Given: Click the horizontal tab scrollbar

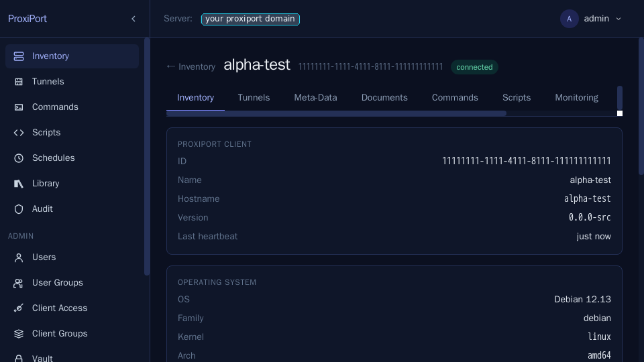Looking at the screenshot, I should (336, 113).
